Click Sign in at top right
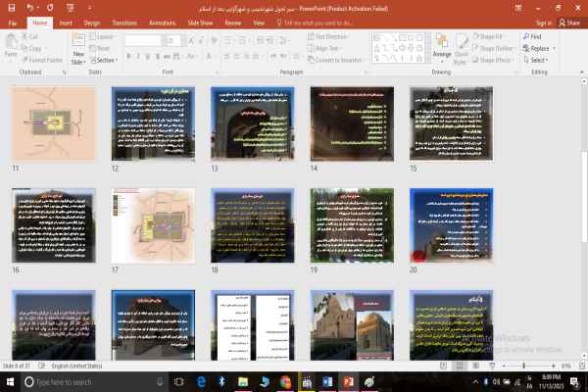 542,21
